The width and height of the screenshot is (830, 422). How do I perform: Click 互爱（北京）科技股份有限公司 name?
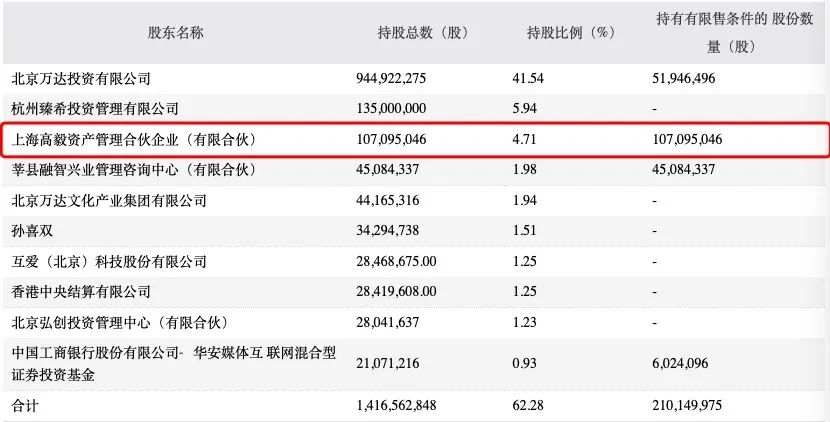[109, 261]
